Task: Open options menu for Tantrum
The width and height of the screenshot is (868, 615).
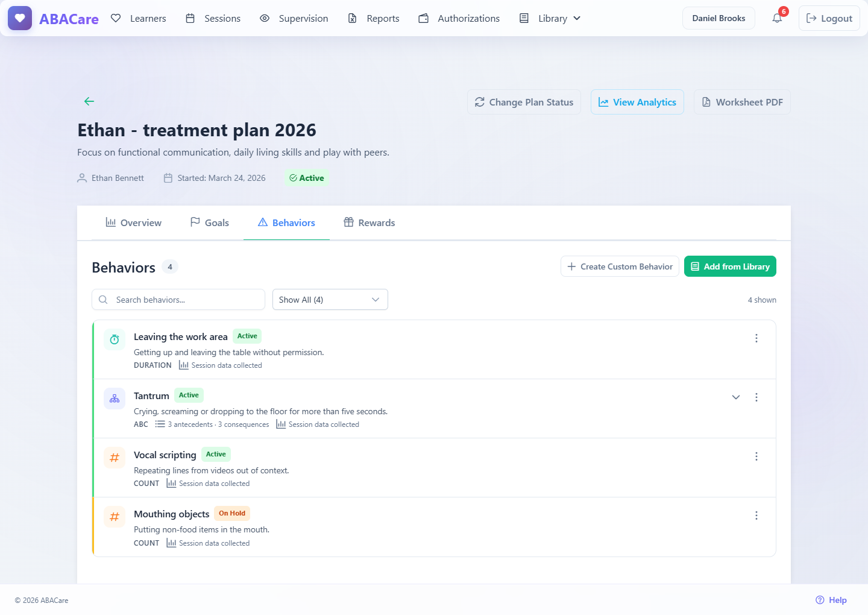Action: tap(756, 397)
